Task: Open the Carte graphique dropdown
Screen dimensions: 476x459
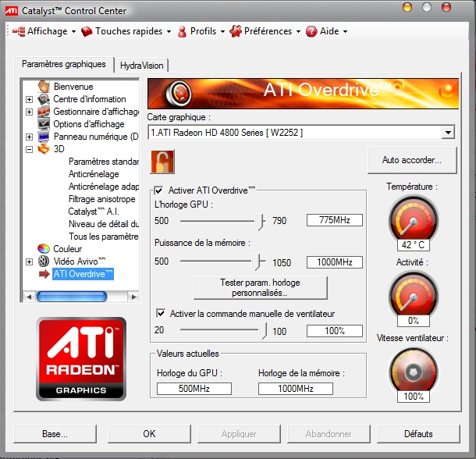Action: click(x=448, y=133)
